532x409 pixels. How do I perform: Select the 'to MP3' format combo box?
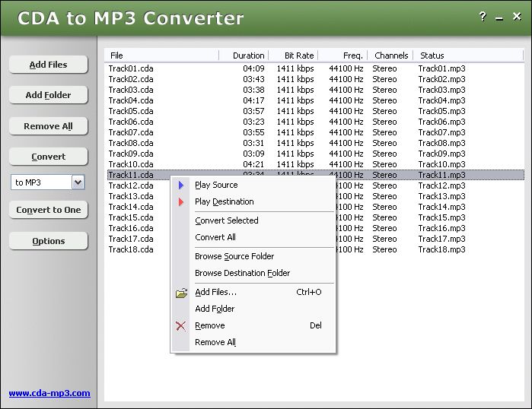point(47,182)
